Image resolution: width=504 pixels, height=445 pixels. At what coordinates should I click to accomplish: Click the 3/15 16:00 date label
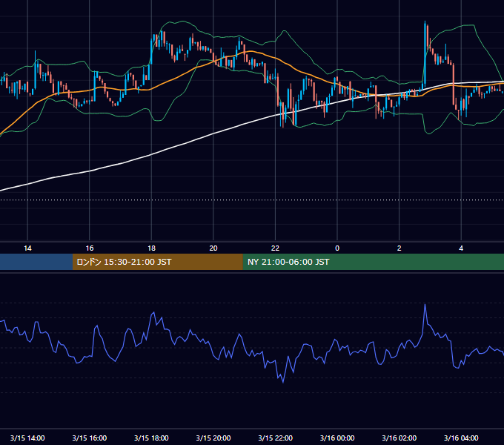tap(90, 438)
